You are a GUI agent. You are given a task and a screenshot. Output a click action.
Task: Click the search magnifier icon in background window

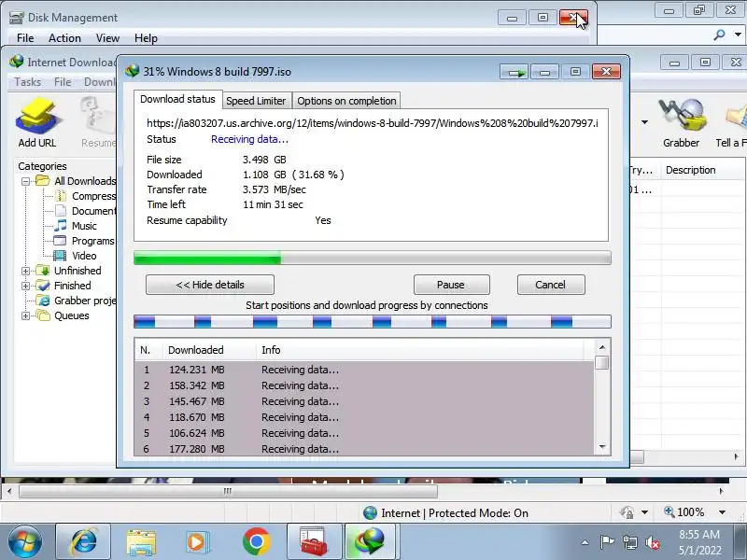coord(719,35)
